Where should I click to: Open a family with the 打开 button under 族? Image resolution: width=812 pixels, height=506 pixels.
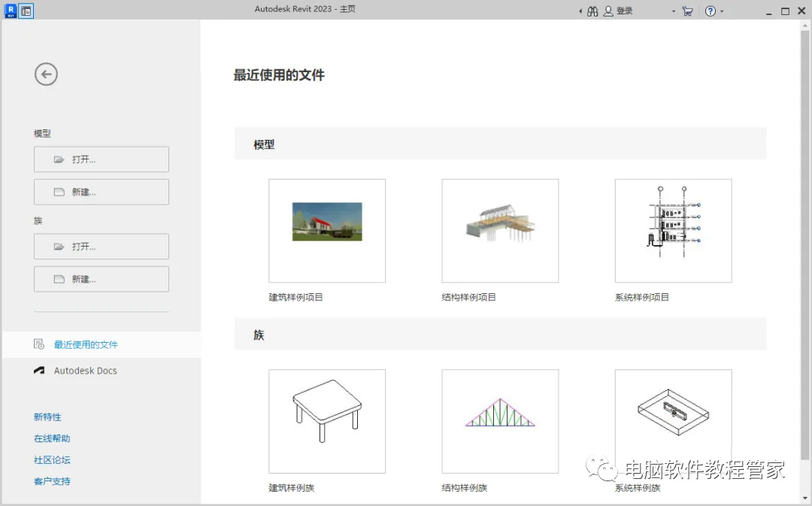coord(101,246)
